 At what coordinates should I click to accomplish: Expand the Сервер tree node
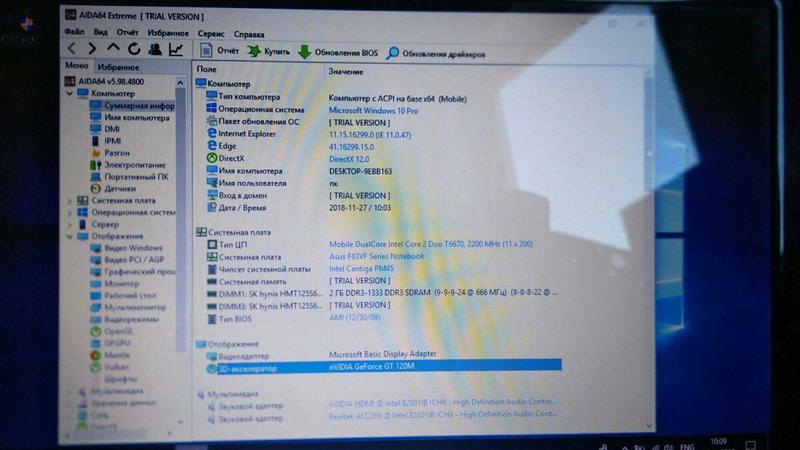(x=69, y=224)
